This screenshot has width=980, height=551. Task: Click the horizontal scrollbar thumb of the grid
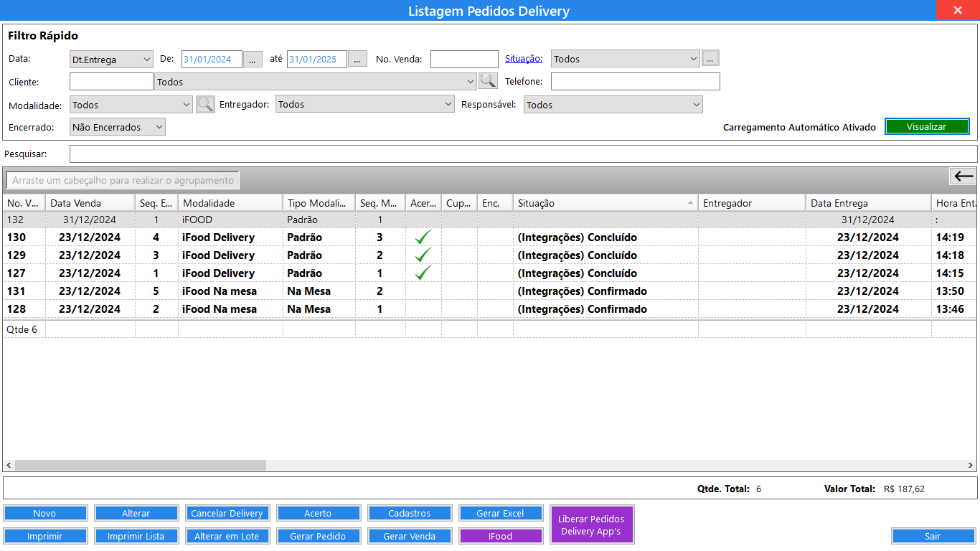click(141, 465)
